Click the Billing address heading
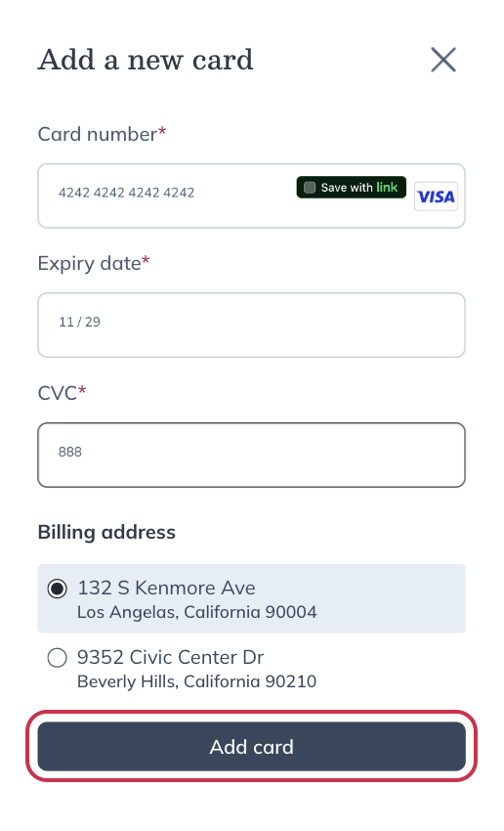This screenshot has height=831, width=504. pos(106,532)
